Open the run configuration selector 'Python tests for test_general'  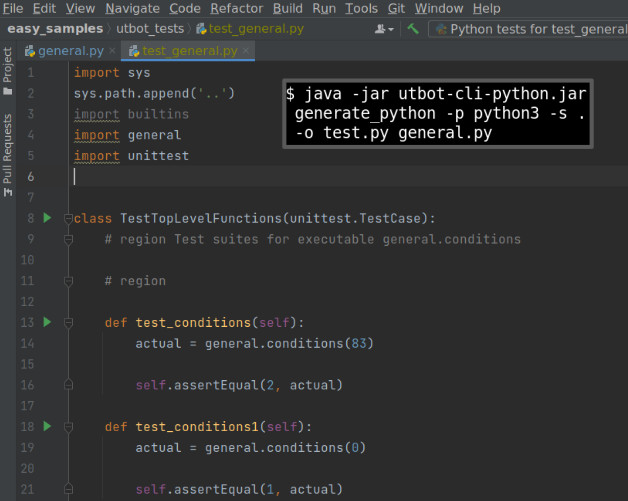click(x=529, y=29)
